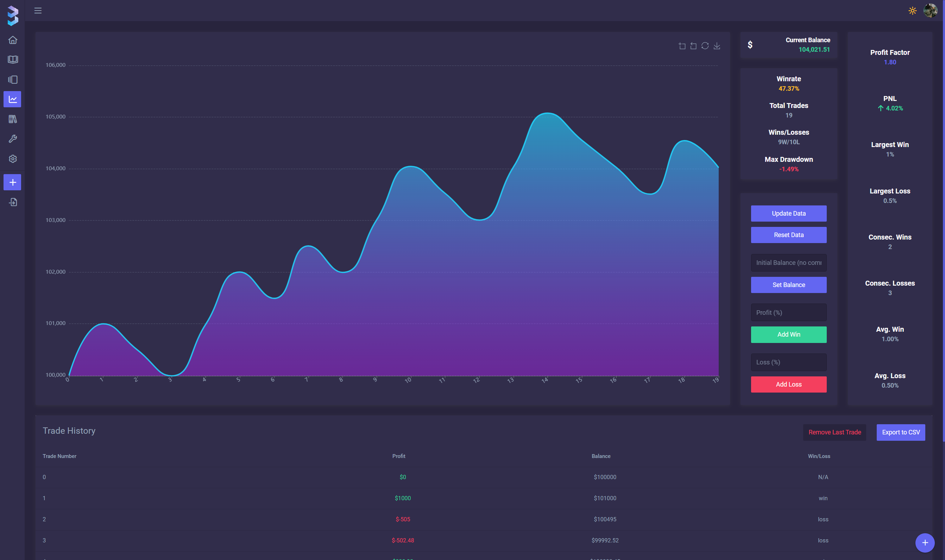The width and height of the screenshot is (945, 560).
Task: Click the chart zoom reset icon
Action: point(694,46)
